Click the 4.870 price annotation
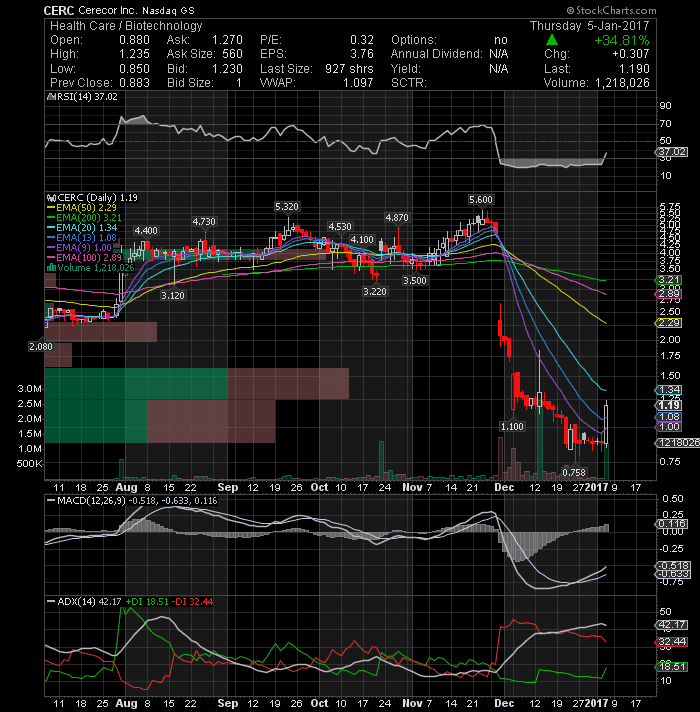The width and height of the screenshot is (700, 712). [x=397, y=218]
